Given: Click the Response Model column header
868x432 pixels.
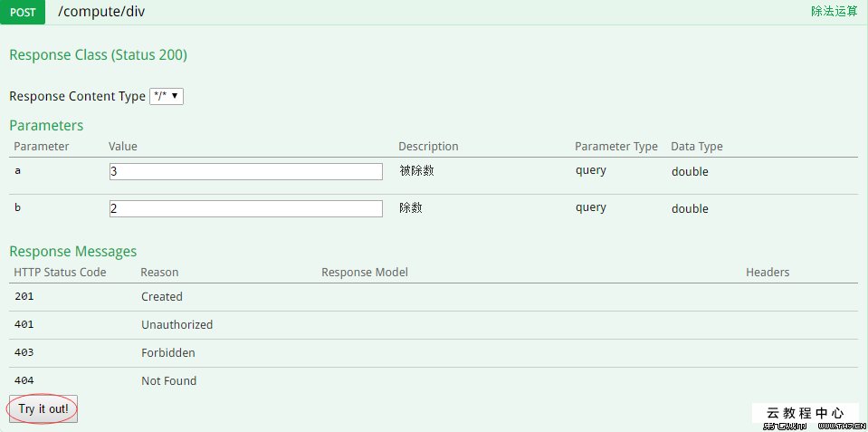Looking at the screenshot, I should 365,272.
